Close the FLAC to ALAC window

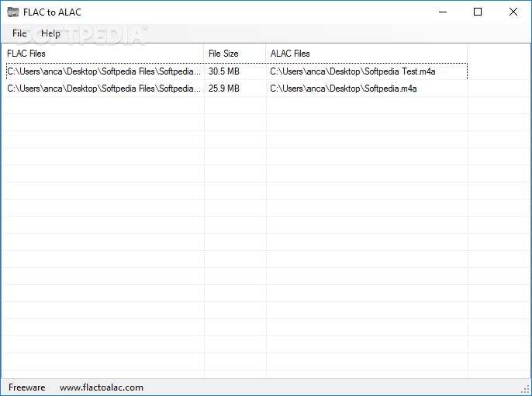[513, 12]
